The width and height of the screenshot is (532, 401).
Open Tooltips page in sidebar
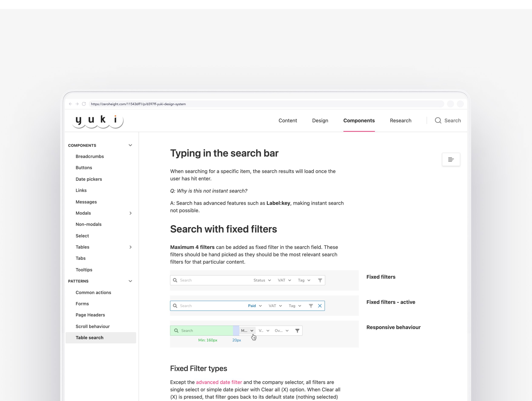click(x=84, y=270)
